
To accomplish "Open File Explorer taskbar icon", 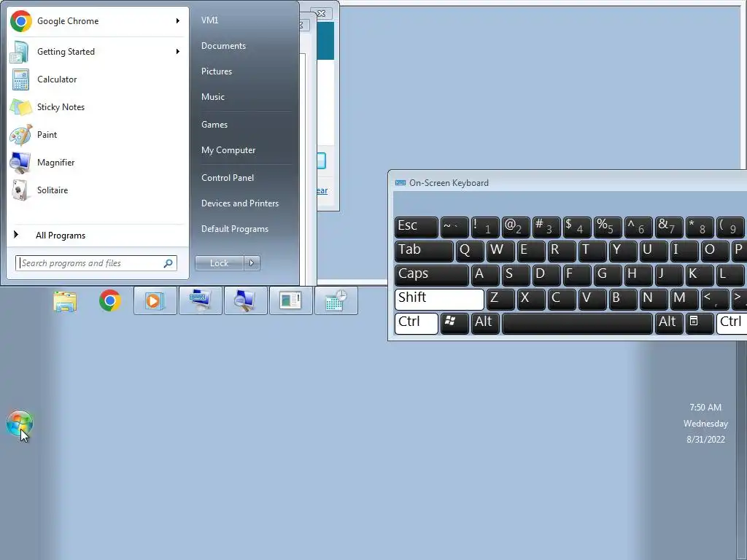I will [65, 301].
